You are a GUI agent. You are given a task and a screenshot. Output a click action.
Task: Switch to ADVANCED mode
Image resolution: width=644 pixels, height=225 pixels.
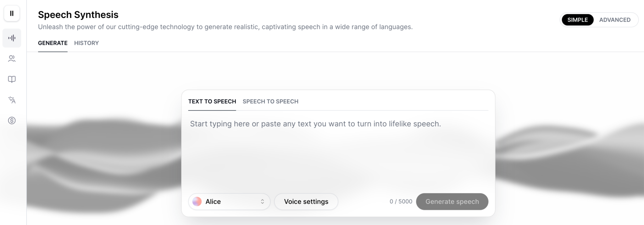point(615,20)
